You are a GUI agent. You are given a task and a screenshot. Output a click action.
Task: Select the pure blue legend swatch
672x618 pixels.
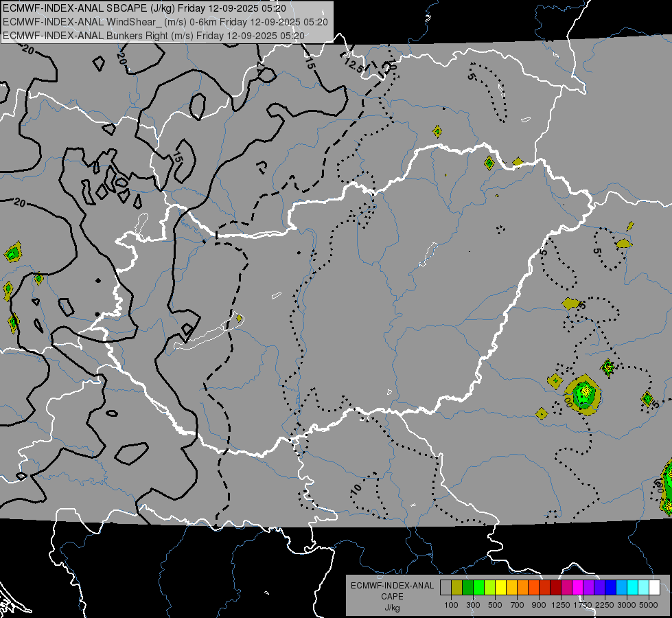point(611,588)
